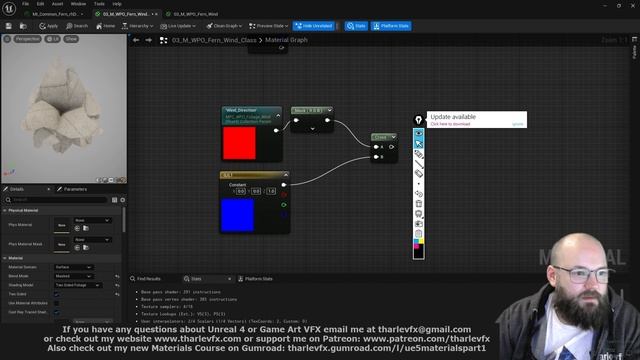Click the graph breadcrumb node icon
The width and height of the screenshot is (640, 360).
[164, 40]
